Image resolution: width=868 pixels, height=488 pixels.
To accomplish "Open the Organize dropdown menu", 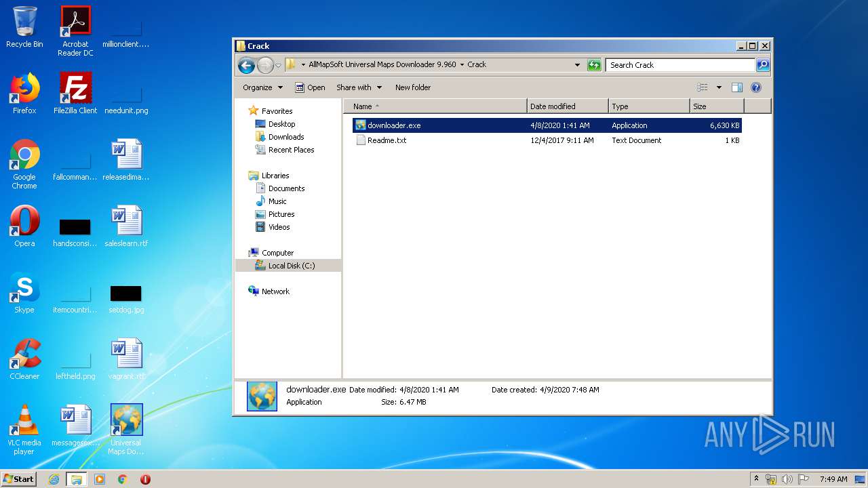I will coord(262,87).
